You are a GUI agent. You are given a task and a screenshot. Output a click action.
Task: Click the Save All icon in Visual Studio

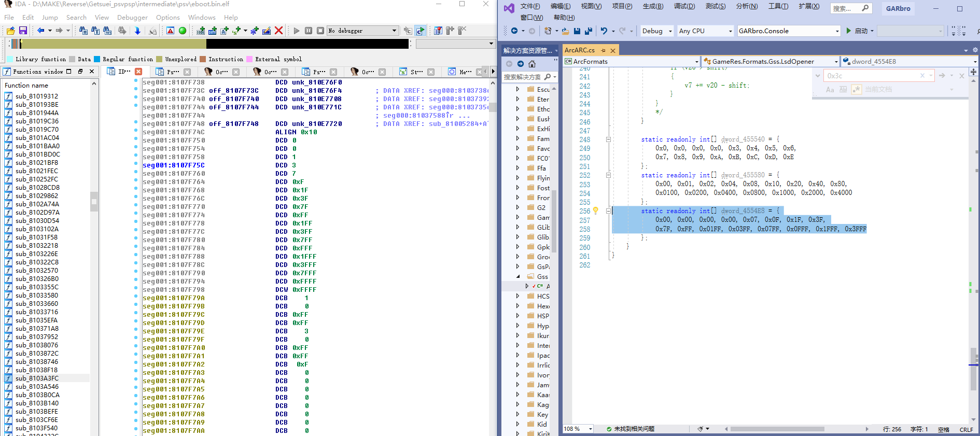point(589,31)
